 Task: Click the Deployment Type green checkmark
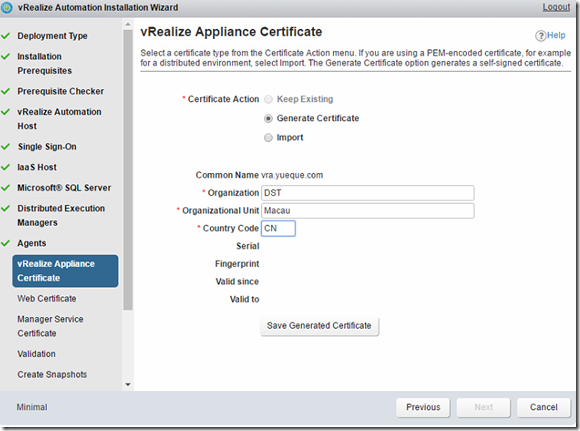6,36
